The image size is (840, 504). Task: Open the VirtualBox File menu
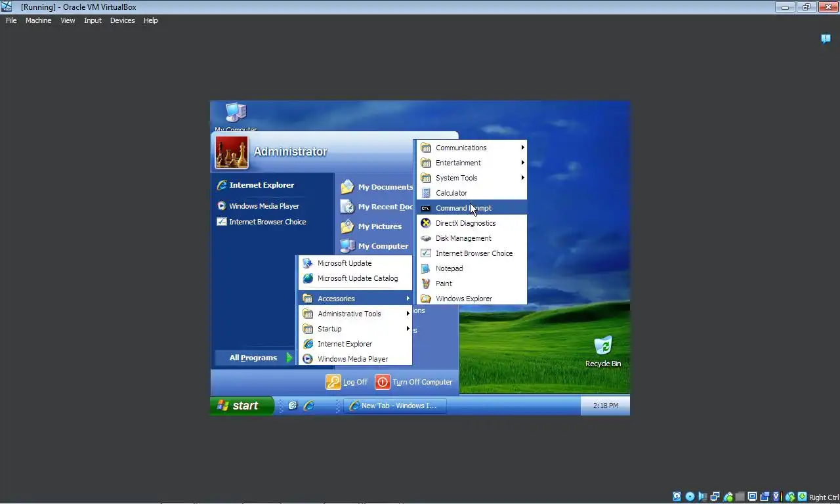[x=11, y=20]
